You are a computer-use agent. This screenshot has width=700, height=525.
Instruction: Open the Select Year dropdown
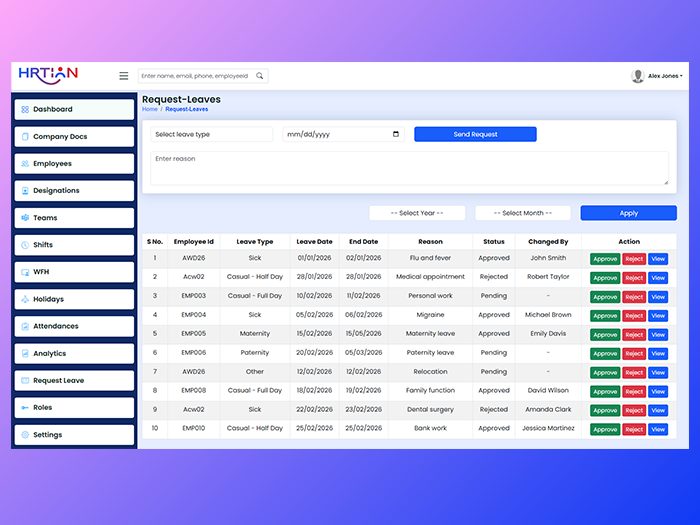click(x=417, y=213)
